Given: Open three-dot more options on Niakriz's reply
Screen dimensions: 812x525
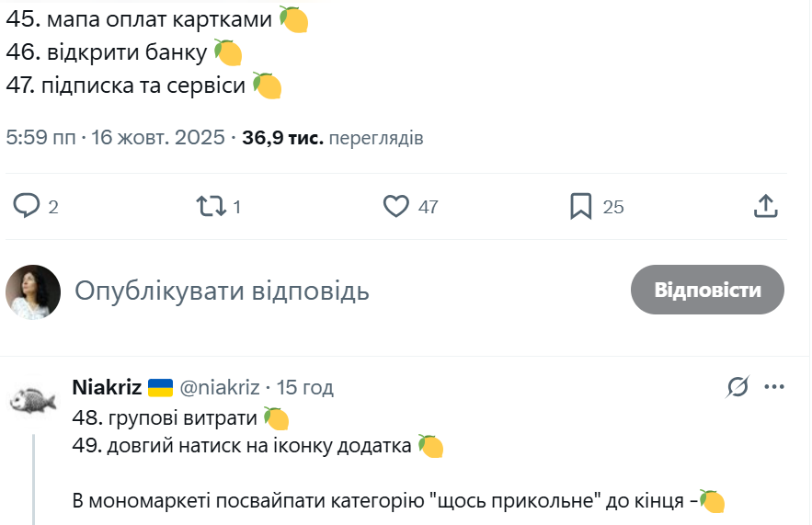Looking at the screenshot, I should tap(774, 387).
